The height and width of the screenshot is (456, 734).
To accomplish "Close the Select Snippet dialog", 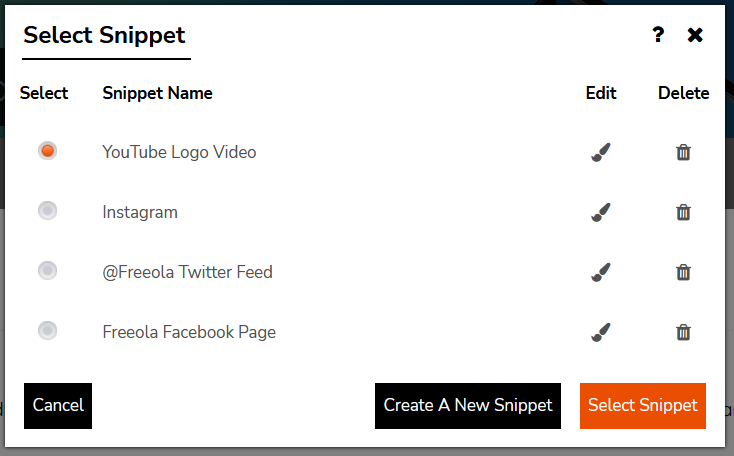I will tap(695, 35).
